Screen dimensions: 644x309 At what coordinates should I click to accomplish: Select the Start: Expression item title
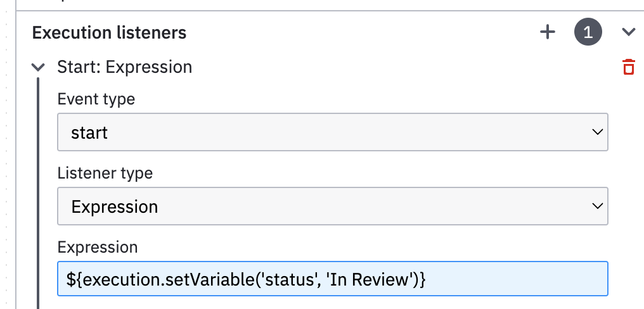point(124,67)
